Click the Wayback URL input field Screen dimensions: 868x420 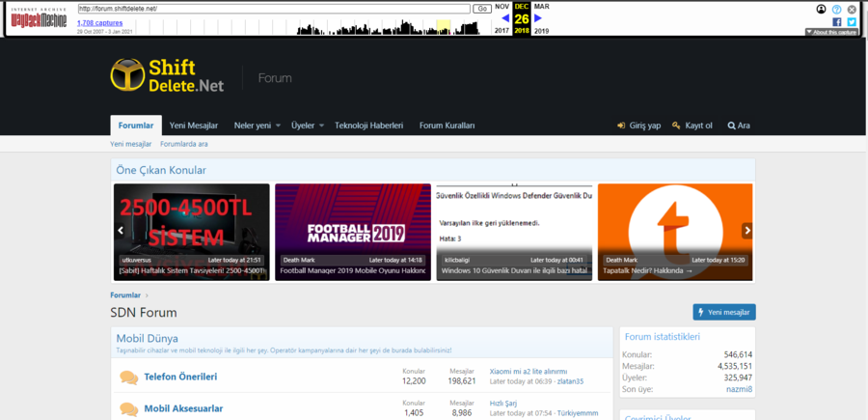click(x=274, y=9)
